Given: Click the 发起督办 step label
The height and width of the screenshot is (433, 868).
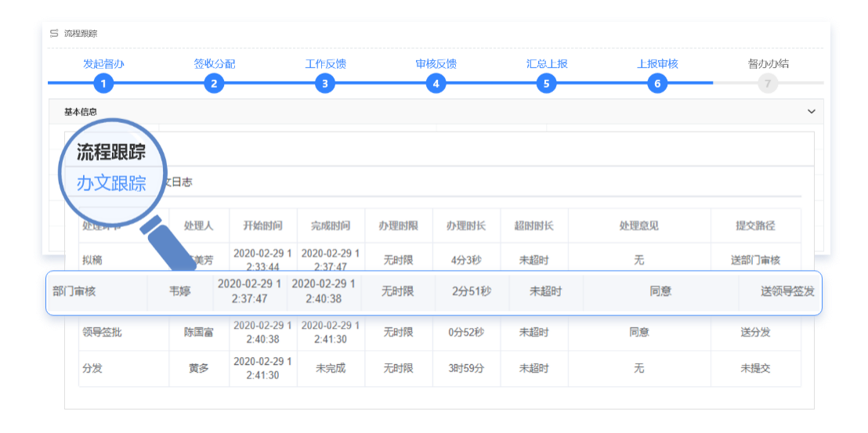Looking at the screenshot, I should tap(103, 64).
